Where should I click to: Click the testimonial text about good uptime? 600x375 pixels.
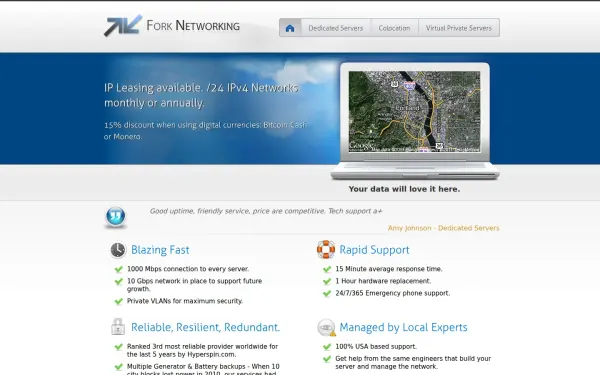266,211
